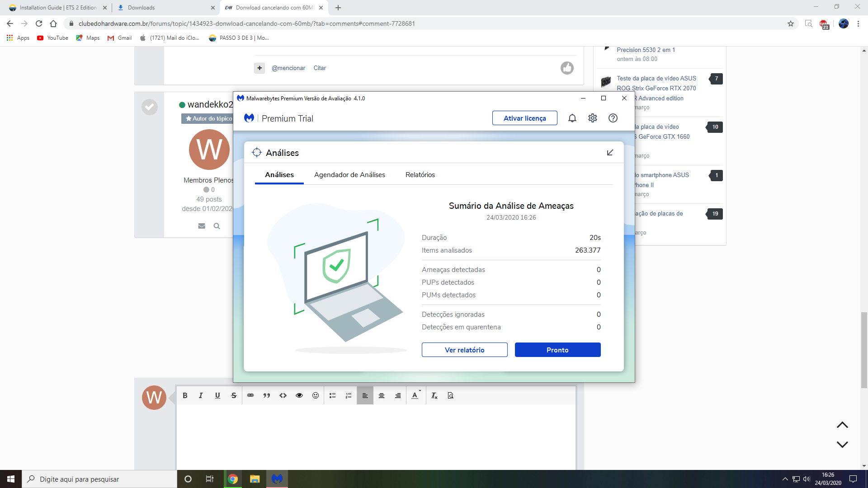Image resolution: width=868 pixels, height=488 pixels.
Task: Open Malwarebytes help question mark
Action: [613, 118]
